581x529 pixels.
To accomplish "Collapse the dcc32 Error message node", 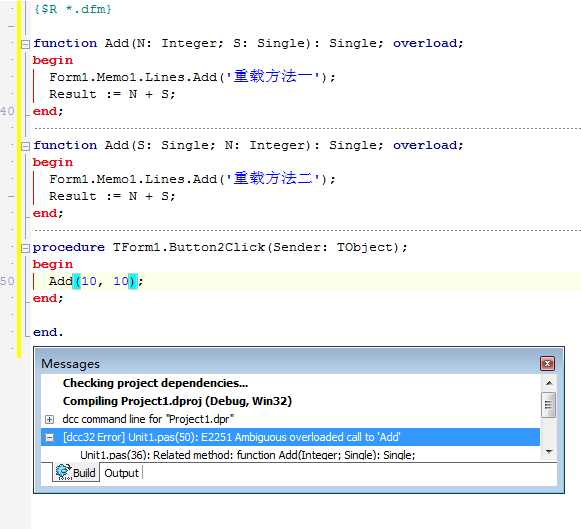I will [x=49, y=437].
